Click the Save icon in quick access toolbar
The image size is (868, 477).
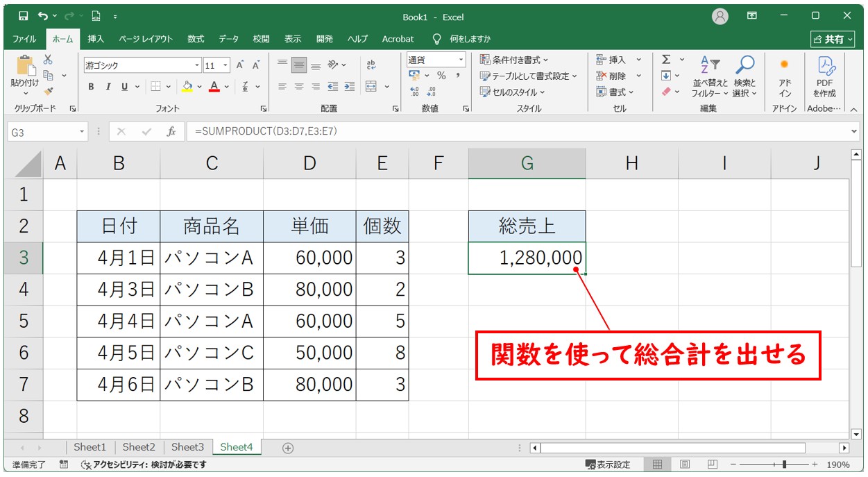[24, 16]
